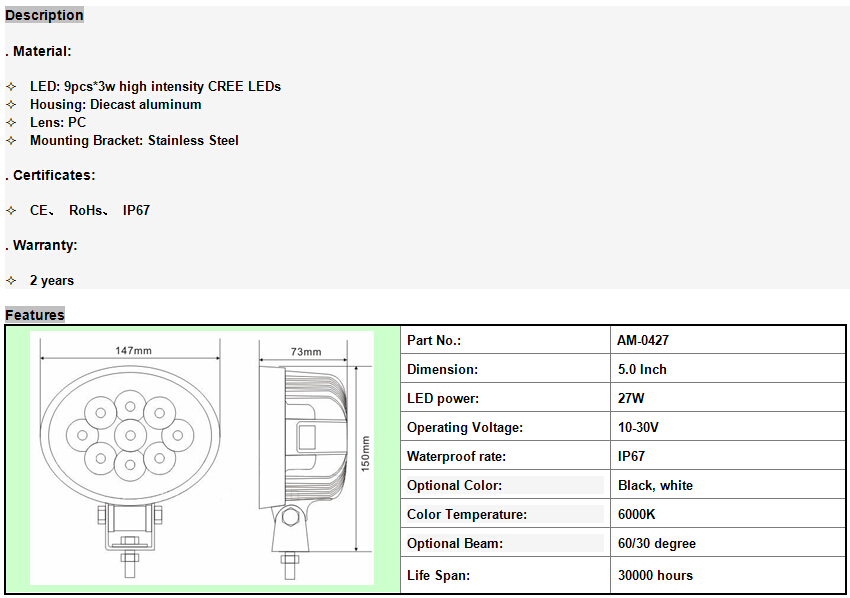Image resolution: width=850 pixels, height=598 pixels.
Task: Click the Operating Voltage label
Action: click(465, 428)
